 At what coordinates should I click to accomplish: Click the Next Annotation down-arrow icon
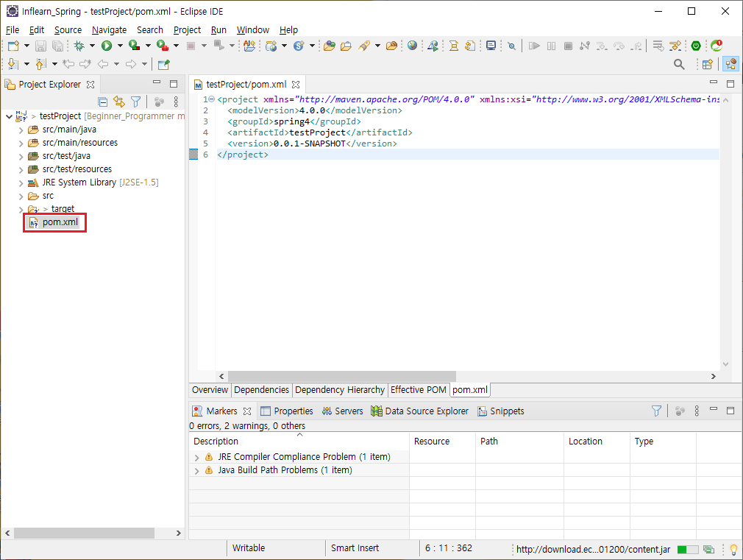(13, 63)
